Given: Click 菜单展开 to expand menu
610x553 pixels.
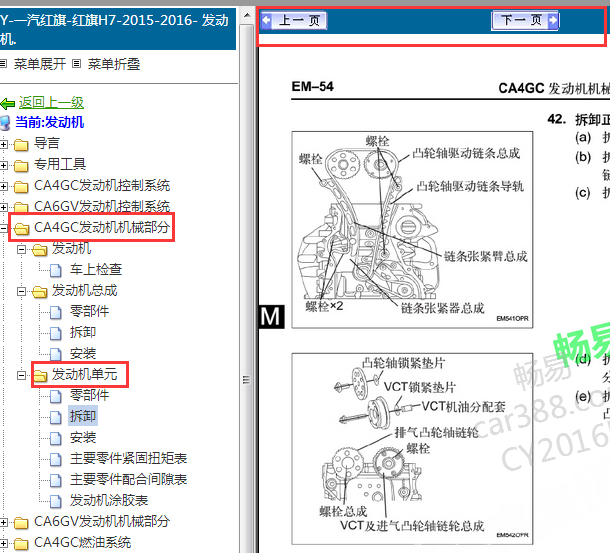Looking at the screenshot, I should (x=40, y=64).
